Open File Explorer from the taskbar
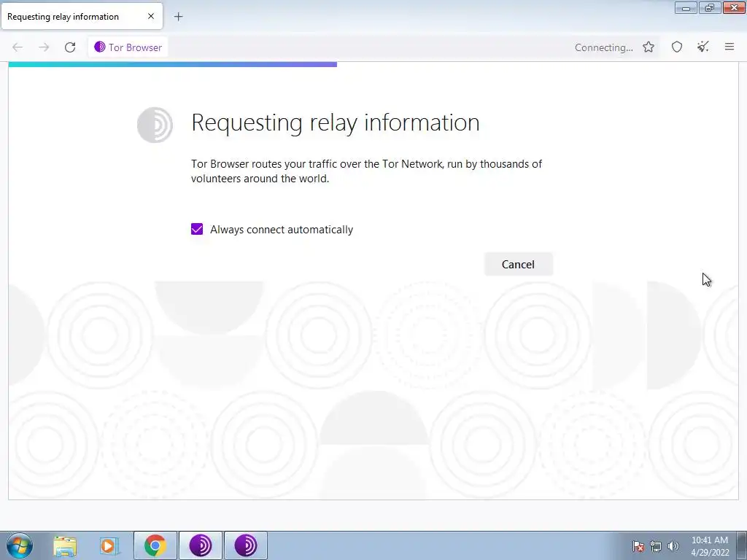The image size is (747, 560). [65, 545]
